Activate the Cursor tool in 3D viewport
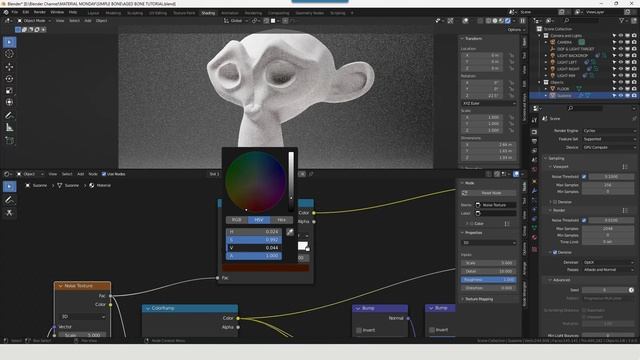Screen dimensions: 640x360 click(x=9, y=54)
